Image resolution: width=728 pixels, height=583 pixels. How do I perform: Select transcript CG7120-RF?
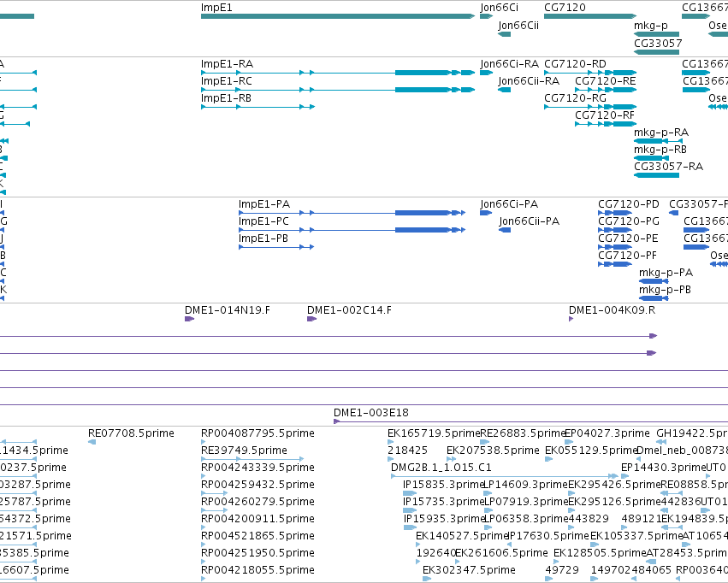(606, 124)
